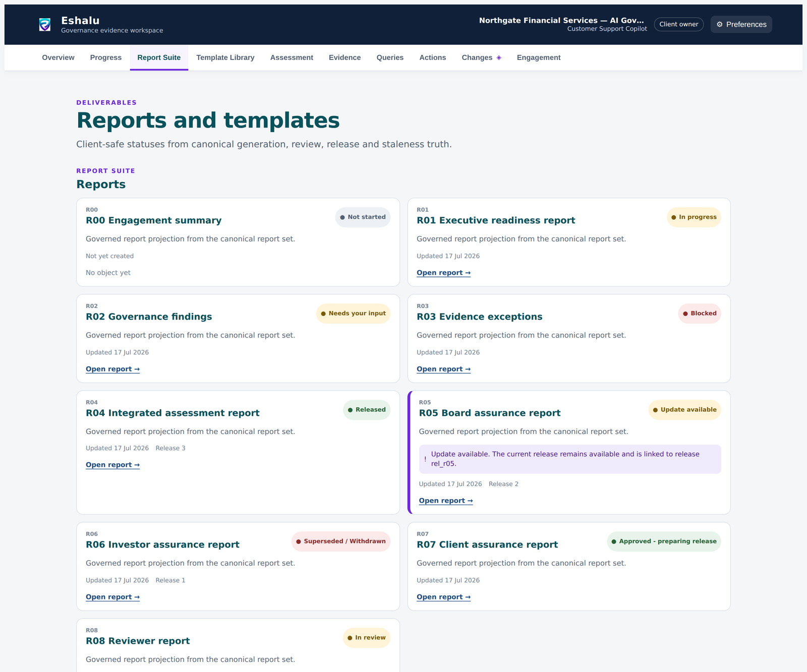Open the Evidence tab

click(345, 57)
